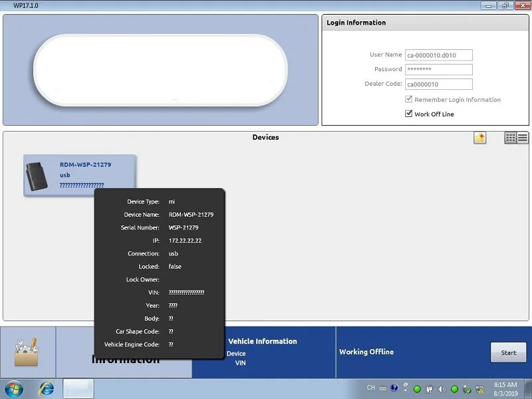Click the Password input field

point(439,69)
